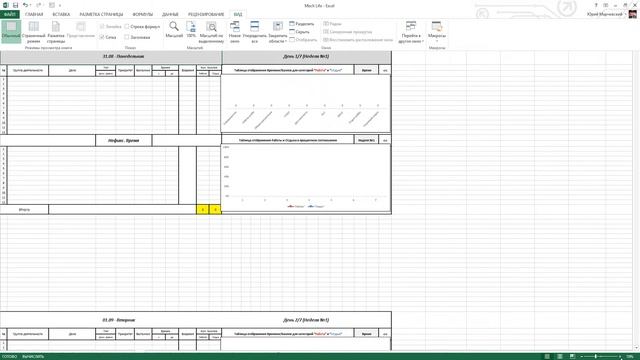Switch to the ФОРМУЛЫ (Formulas) tab
Screen dimensions: 640x360
tap(143, 14)
